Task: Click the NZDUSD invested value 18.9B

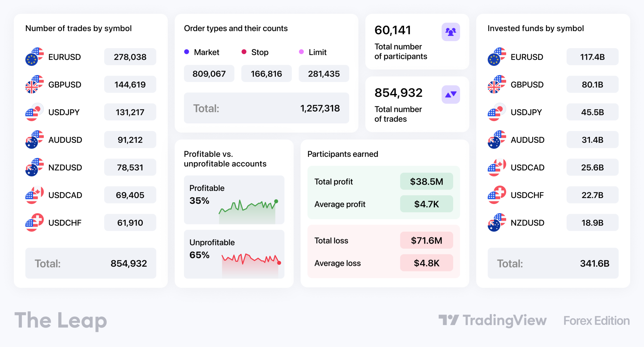Action: (x=592, y=223)
